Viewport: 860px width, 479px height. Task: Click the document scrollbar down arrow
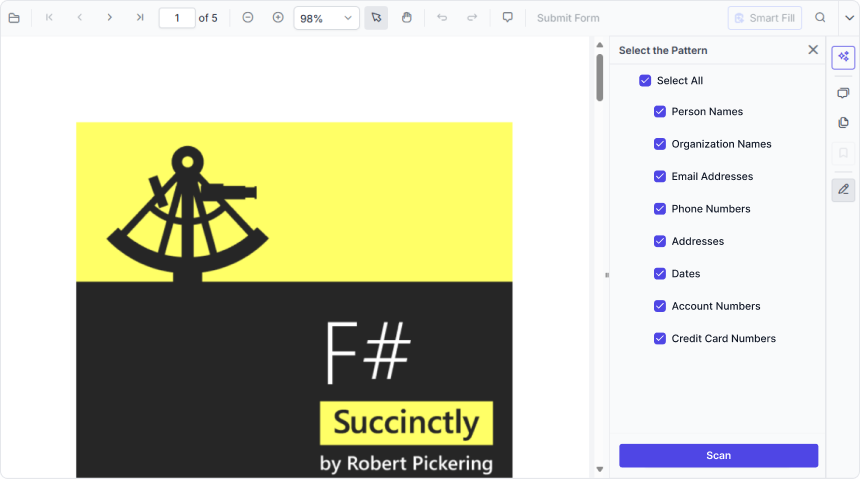(599, 469)
